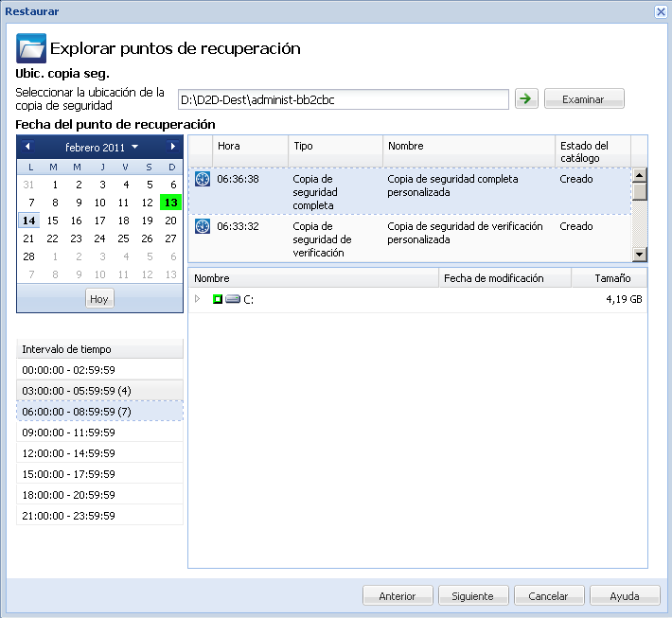
Task: Click the green arrow go button
Action: pyautogui.click(x=525, y=98)
